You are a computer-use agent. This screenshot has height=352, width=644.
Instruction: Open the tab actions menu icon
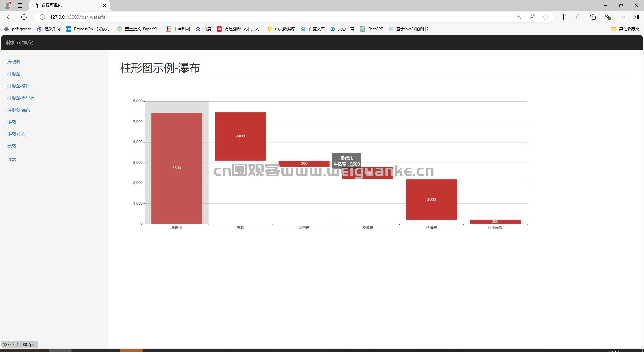(20, 5)
